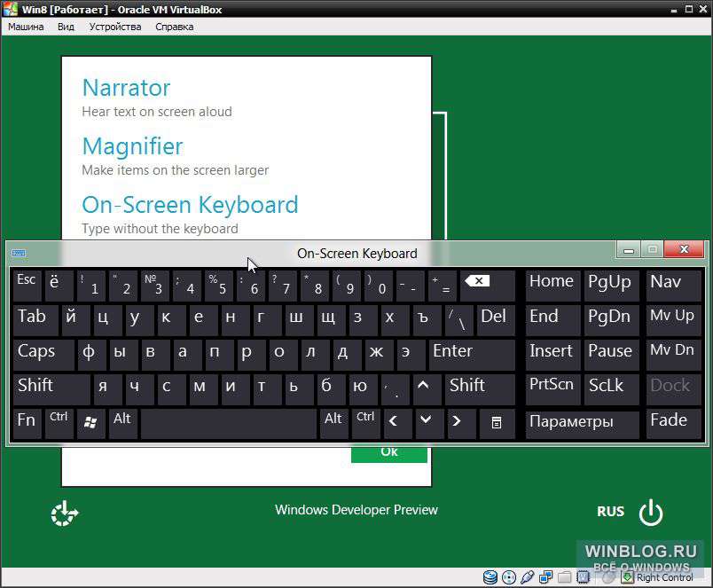Click the down arrow key
This screenshot has height=588, width=713.
pos(429,423)
